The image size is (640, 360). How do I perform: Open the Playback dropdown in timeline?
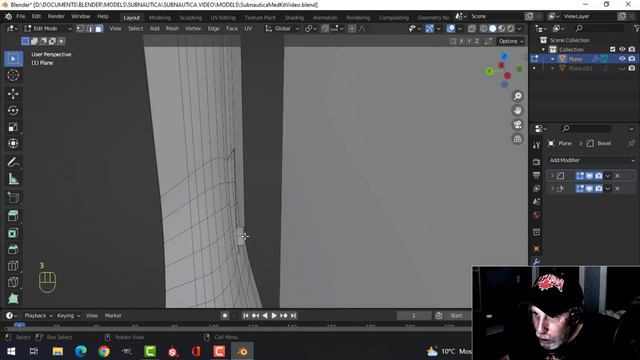pyautogui.click(x=38, y=316)
